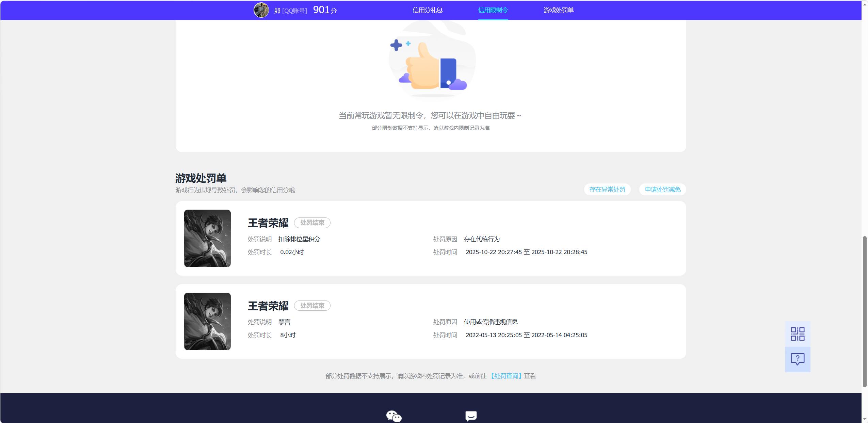Click the thumbnail of the 禁言 penalty
Screen dimensions: 868x423
coord(207,321)
